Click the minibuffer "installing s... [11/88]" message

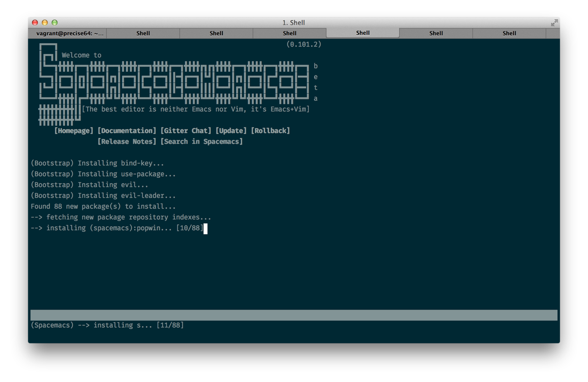coord(107,325)
